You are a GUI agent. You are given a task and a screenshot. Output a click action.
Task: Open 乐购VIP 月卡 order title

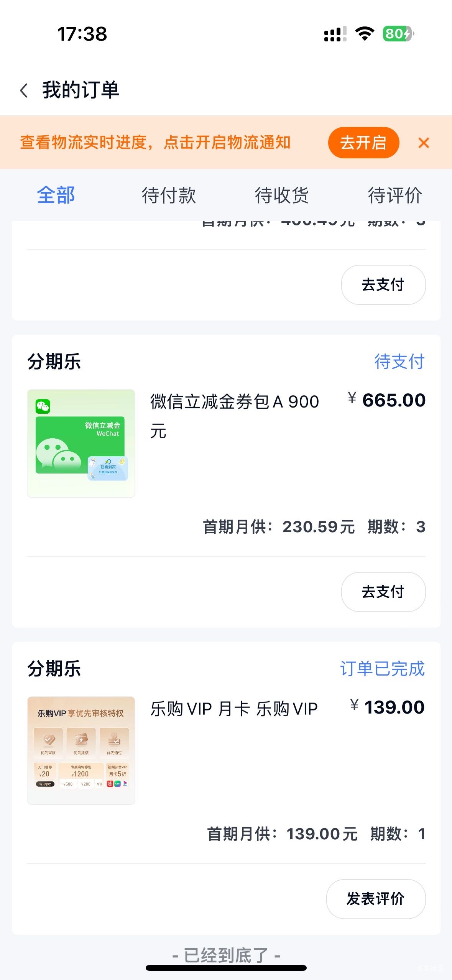[234, 709]
